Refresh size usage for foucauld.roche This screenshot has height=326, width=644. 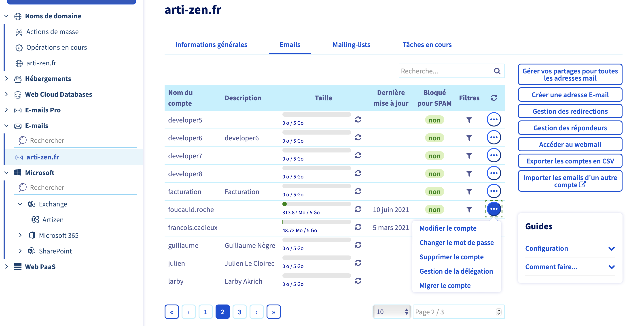pos(358,209)
